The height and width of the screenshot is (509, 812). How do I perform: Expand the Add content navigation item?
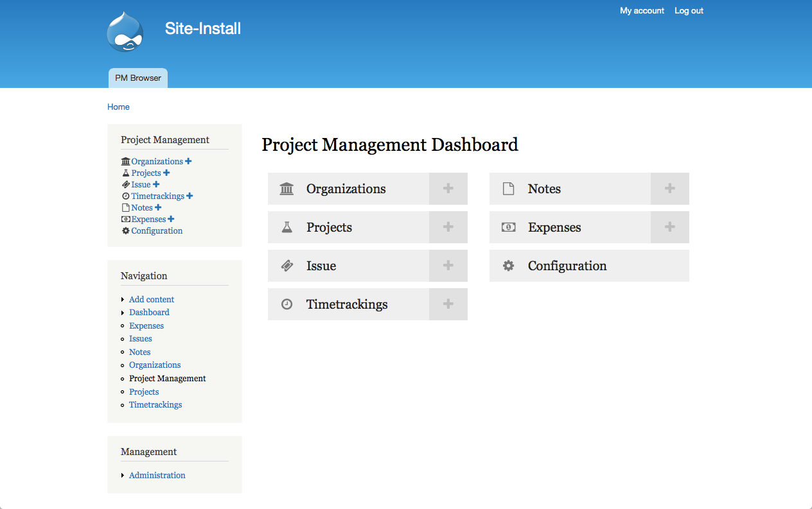123,300
